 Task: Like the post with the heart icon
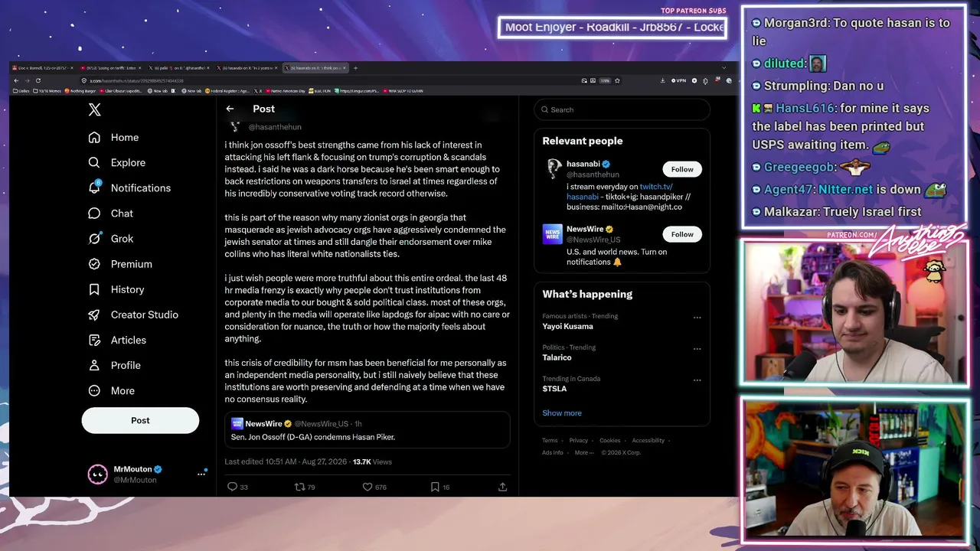click(367, 487)
